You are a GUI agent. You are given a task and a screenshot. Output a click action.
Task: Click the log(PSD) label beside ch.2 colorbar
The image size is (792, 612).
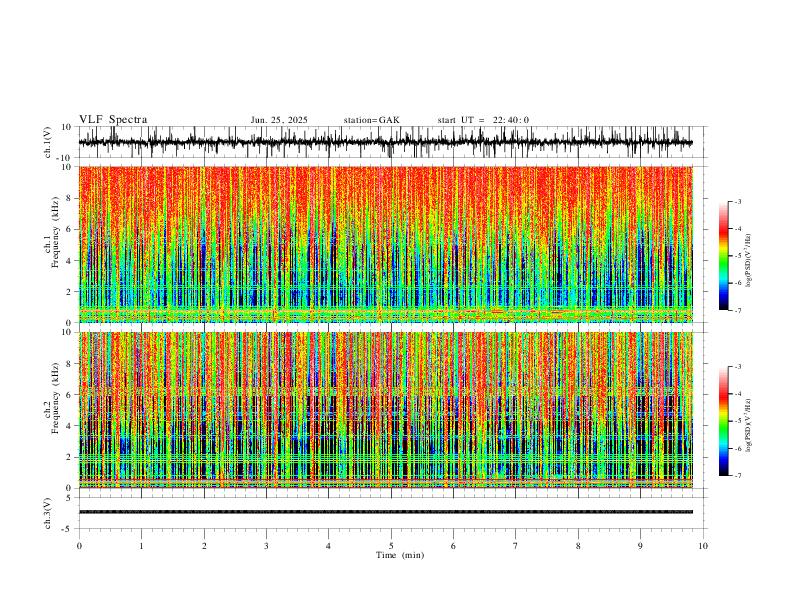748,425
